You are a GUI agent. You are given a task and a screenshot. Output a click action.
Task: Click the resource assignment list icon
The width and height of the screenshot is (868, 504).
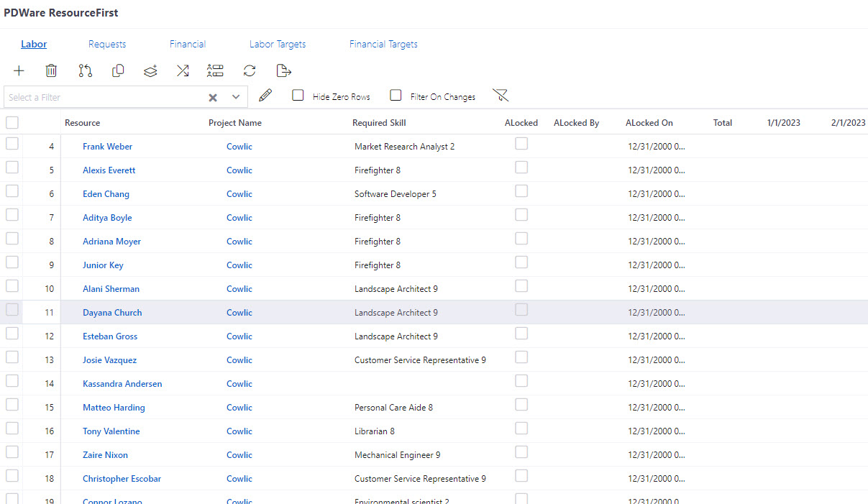(x=215, y=70)
